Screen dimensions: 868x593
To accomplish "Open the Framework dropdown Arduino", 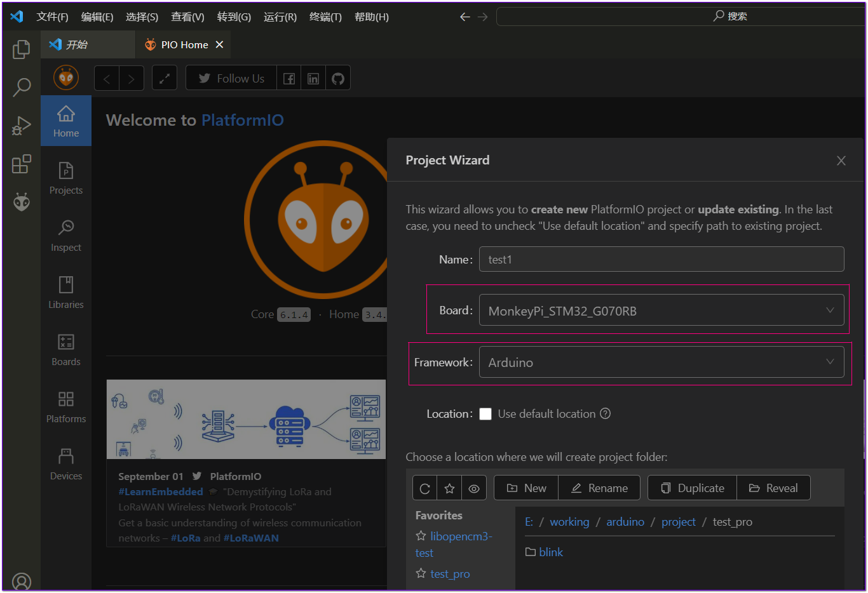I will 661,362.
